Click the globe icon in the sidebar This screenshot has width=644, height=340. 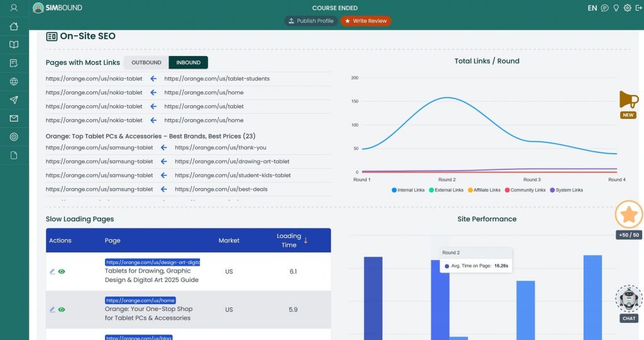14,82
